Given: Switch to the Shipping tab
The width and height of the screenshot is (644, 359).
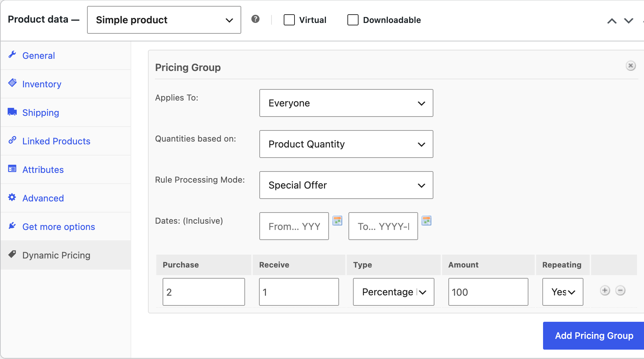Looking at the screenshot, I should click(66, 113).
